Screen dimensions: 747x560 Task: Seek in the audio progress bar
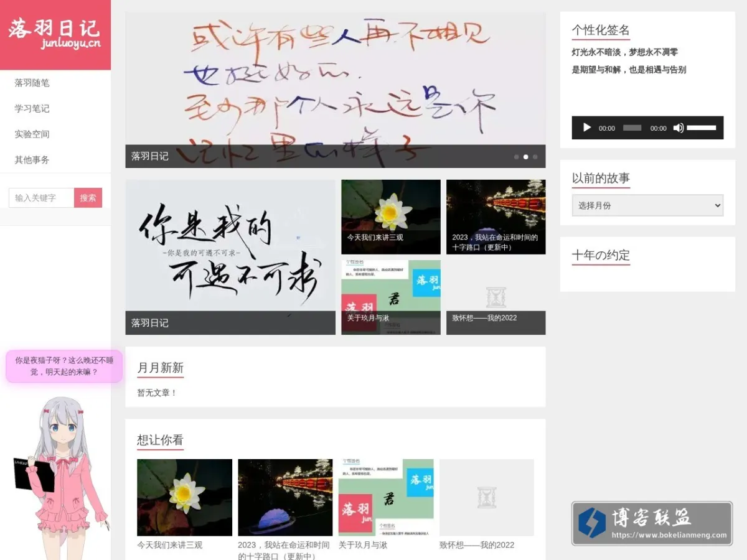[632, 128]
